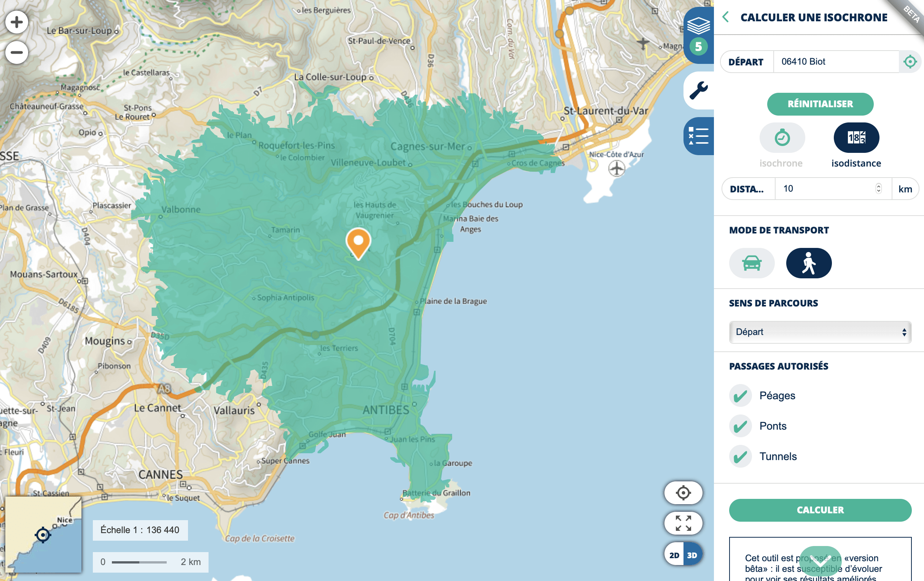Open the legend list panel icon
Screen dimensions: 924x581
pyautogui.click(x=698, y=136)
